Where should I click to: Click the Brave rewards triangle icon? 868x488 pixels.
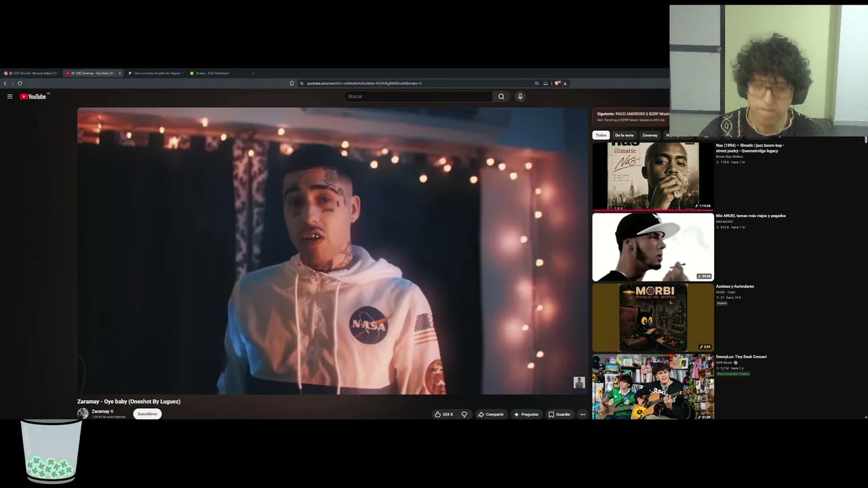point(565,83)
